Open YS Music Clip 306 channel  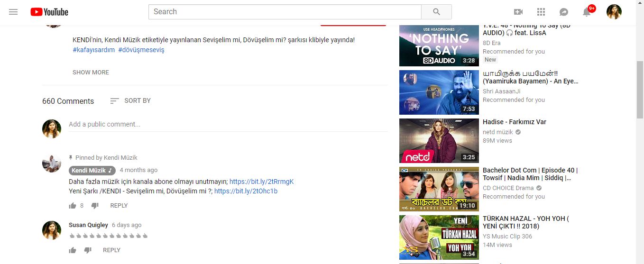[507, 237]
